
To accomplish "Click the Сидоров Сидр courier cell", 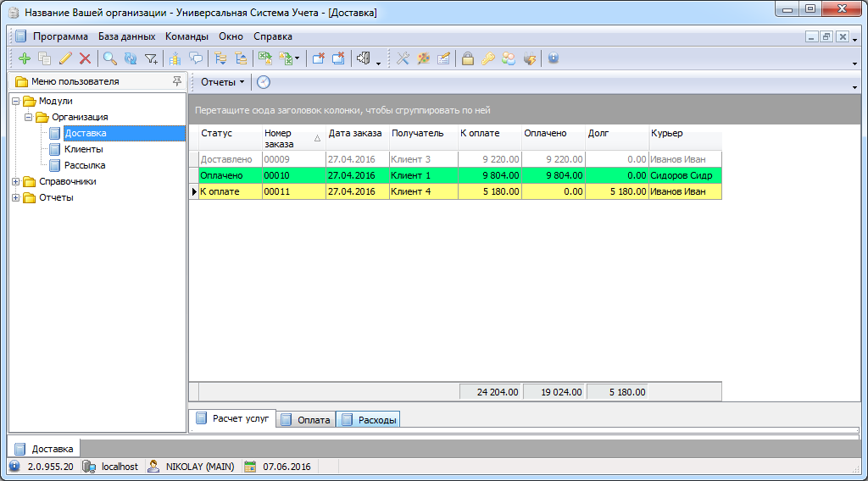I will [x=685, y=175].
